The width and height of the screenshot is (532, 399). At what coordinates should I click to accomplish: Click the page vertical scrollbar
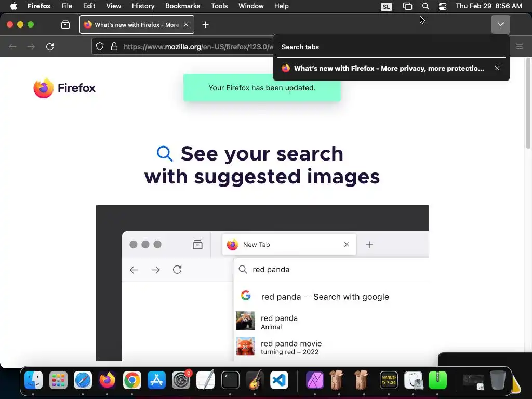click(x=528, y=103)
